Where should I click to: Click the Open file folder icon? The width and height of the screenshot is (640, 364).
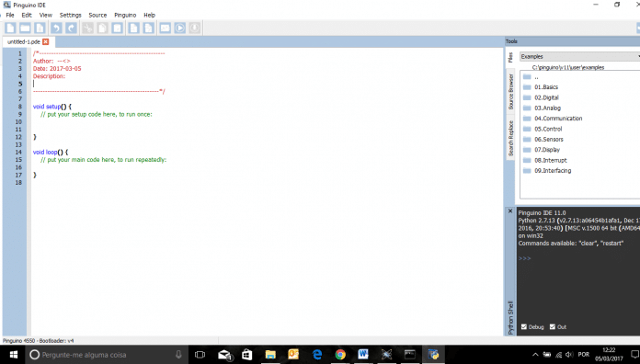(x=25, y=28)
